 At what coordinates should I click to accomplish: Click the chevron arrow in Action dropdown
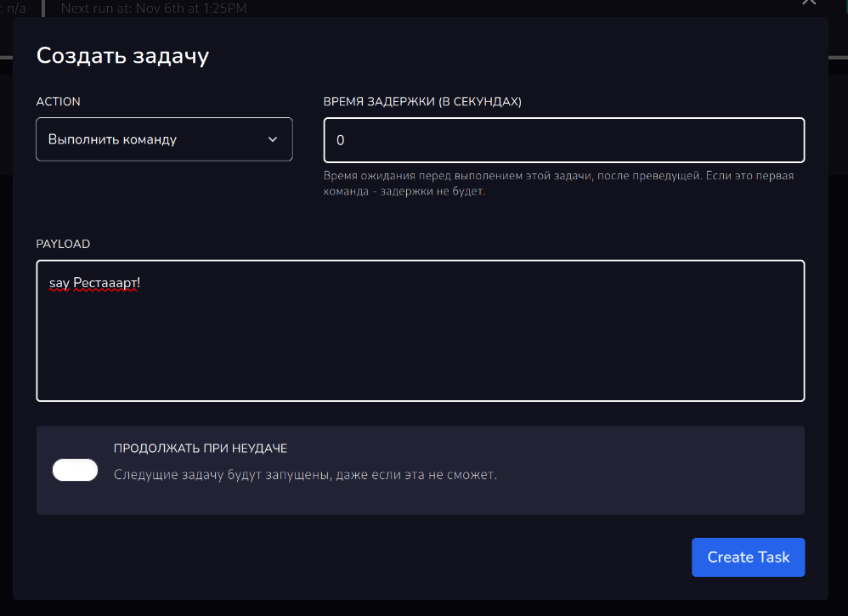point(273,139)
